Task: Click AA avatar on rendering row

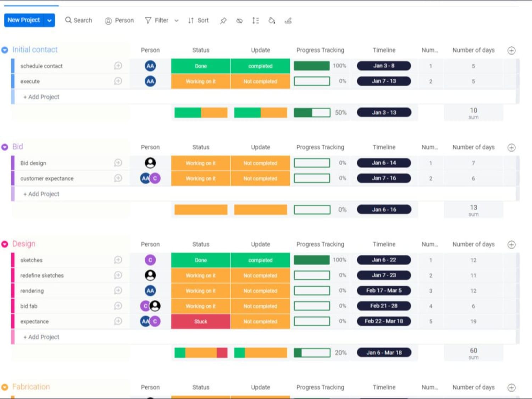Action: 150,290
